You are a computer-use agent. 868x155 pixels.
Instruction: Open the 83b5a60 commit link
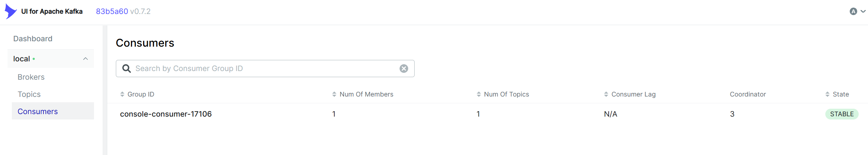[112, 11]
